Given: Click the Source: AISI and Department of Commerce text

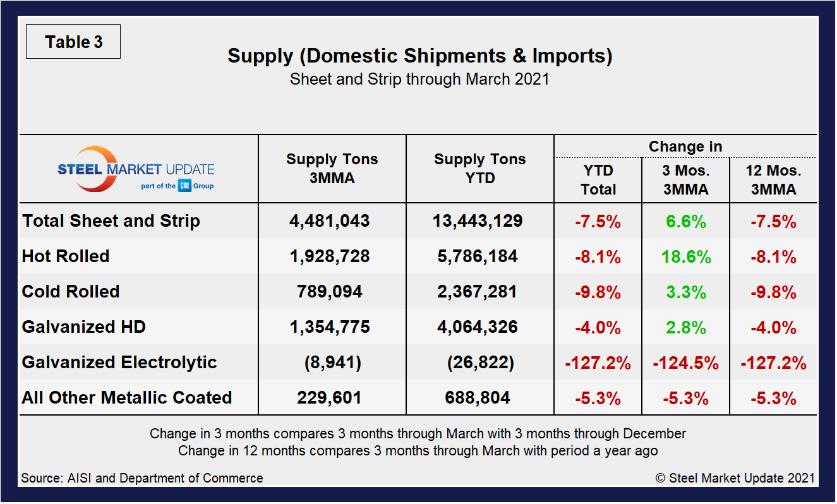Looking at the screenshot, I should point(142,478).
